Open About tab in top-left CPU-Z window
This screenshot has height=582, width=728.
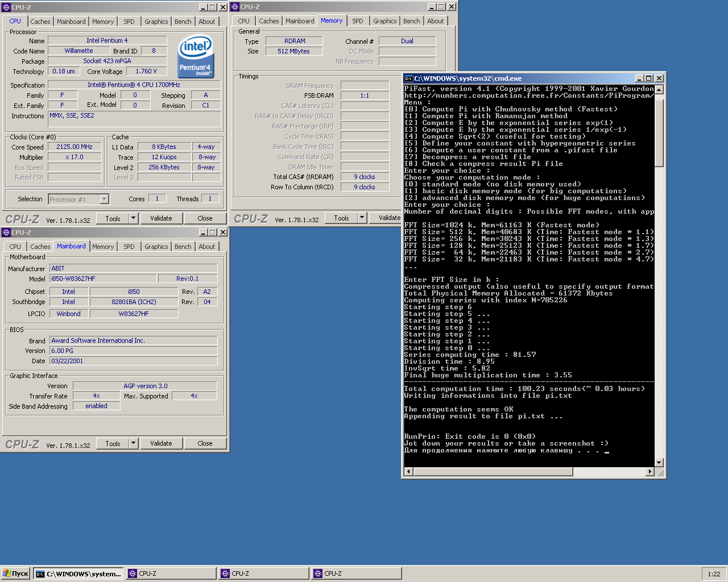click(207, 22)
